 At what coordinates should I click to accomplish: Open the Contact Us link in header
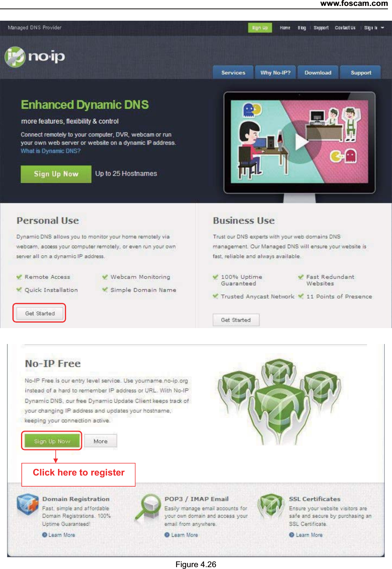pos(345,28)
